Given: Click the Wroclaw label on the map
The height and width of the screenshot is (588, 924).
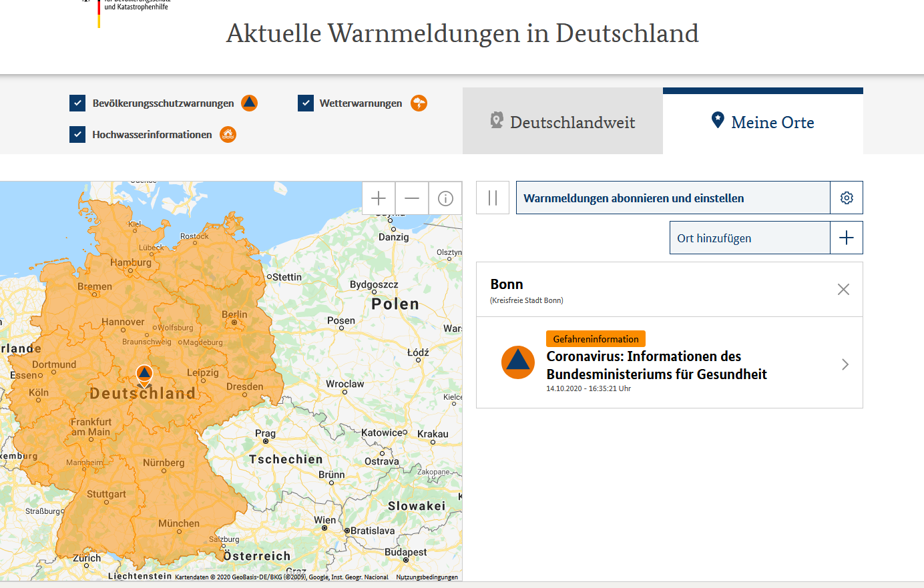Looking at the screenshot, I should tap(345, 384).
